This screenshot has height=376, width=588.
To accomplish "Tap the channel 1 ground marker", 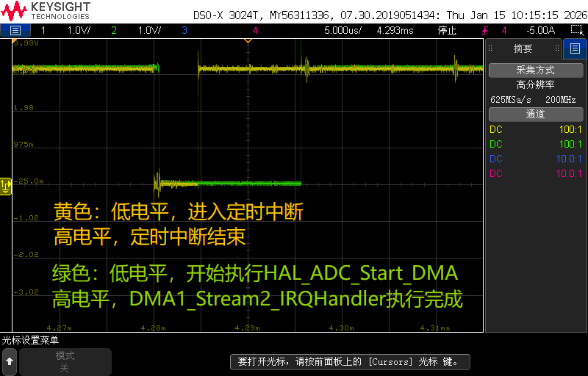I will [x=6, y=186].
